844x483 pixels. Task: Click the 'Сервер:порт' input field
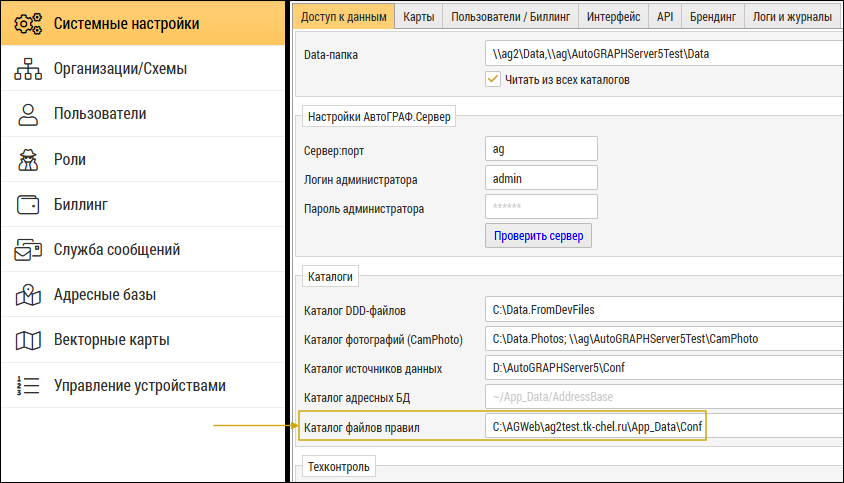(x=540, y=149)
